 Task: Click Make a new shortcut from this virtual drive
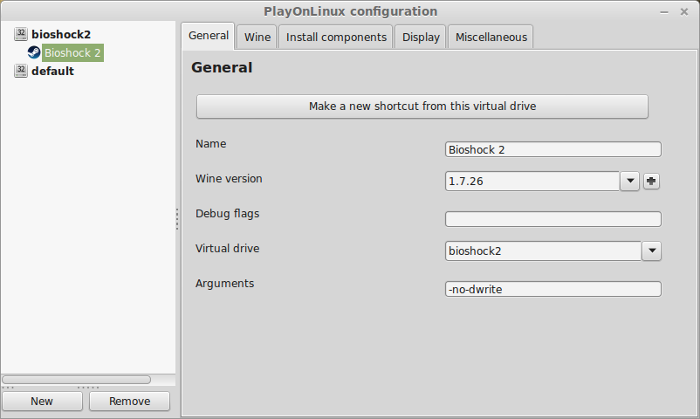coord(422,106)
